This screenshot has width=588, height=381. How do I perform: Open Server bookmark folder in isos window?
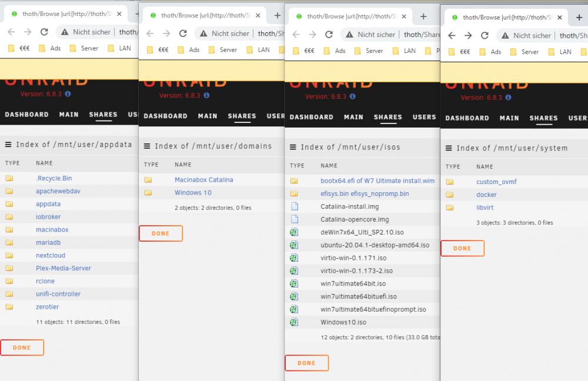pos(369,51)
